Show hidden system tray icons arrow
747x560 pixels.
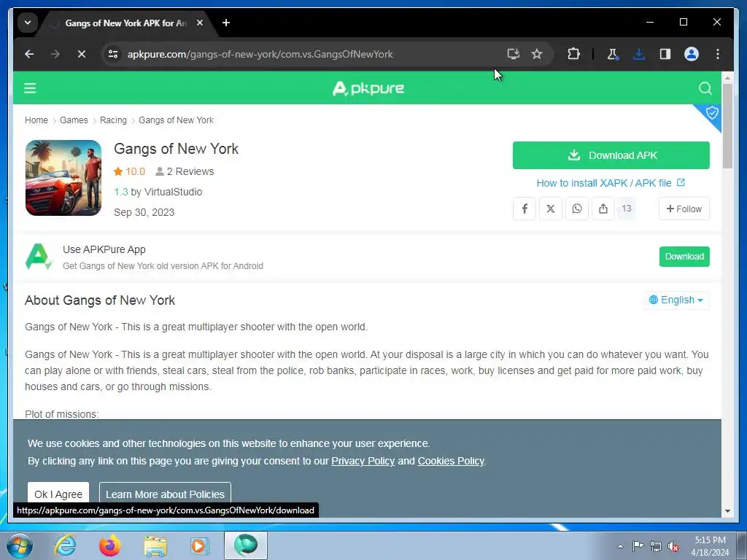point(620,546)
